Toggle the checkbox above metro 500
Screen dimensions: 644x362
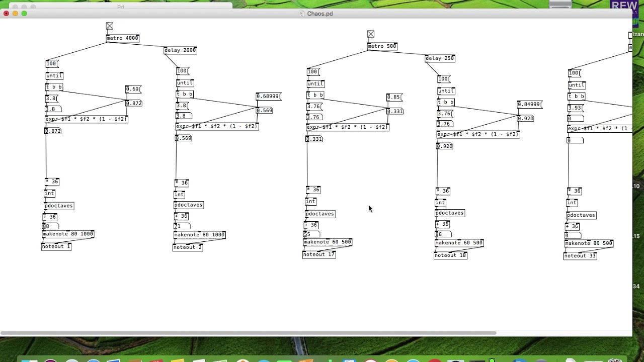pyautogui.click(x=371, y=34)
